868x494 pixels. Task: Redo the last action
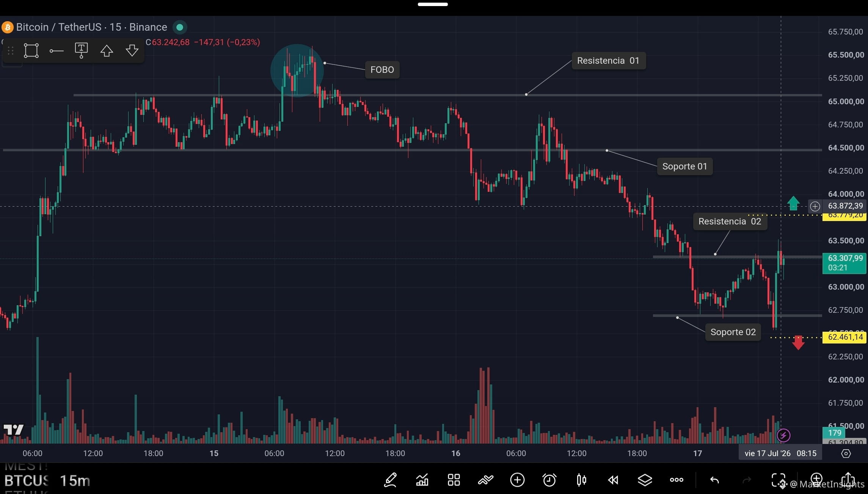[746, 480]
